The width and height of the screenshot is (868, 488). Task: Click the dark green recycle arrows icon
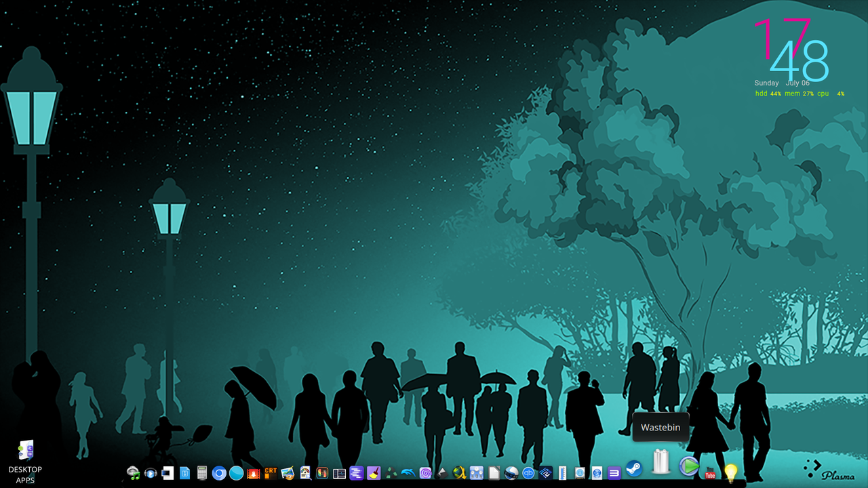pyautogui.click(x=391, y=473)
